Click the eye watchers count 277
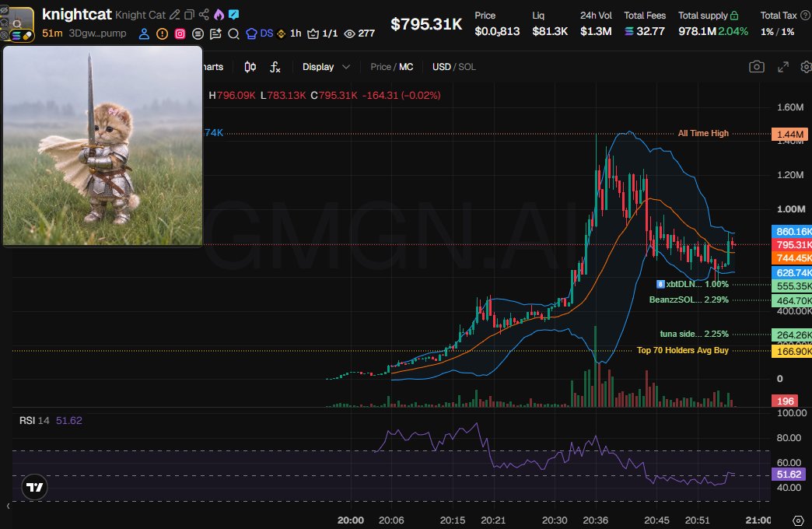 pyautogui.click(x=359, y=33)
